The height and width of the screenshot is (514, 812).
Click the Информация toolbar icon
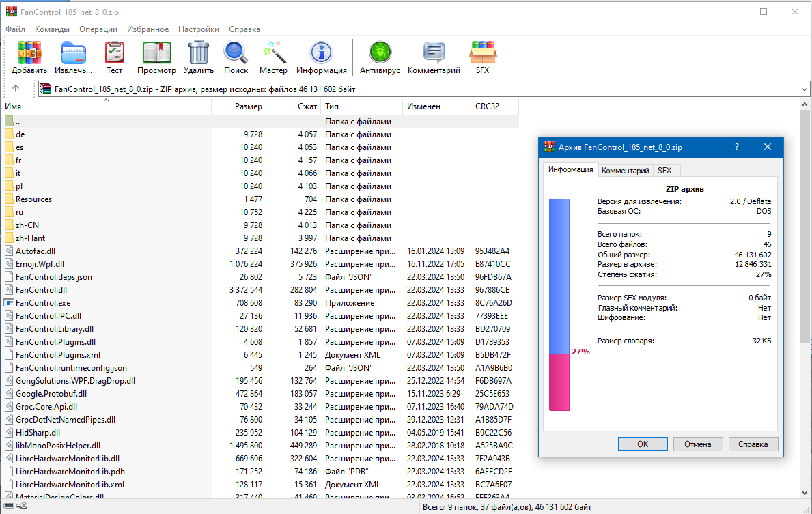321,53
